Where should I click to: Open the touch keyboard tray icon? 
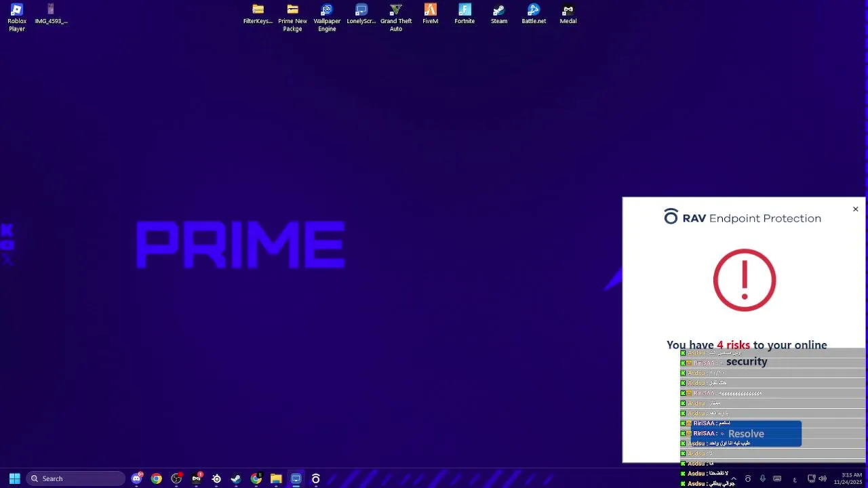coord(777,479)
